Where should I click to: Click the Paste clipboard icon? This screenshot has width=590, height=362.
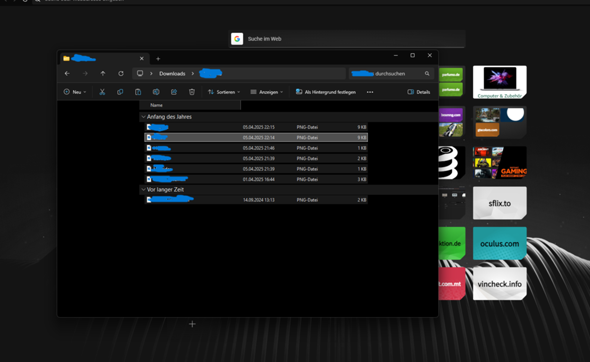(x=138, y=92)
